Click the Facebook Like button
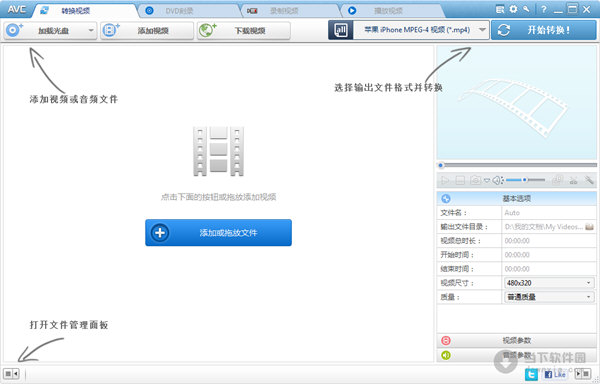Image resolution: width=600 pixels, height=384 pixels. tap(555, 374)
